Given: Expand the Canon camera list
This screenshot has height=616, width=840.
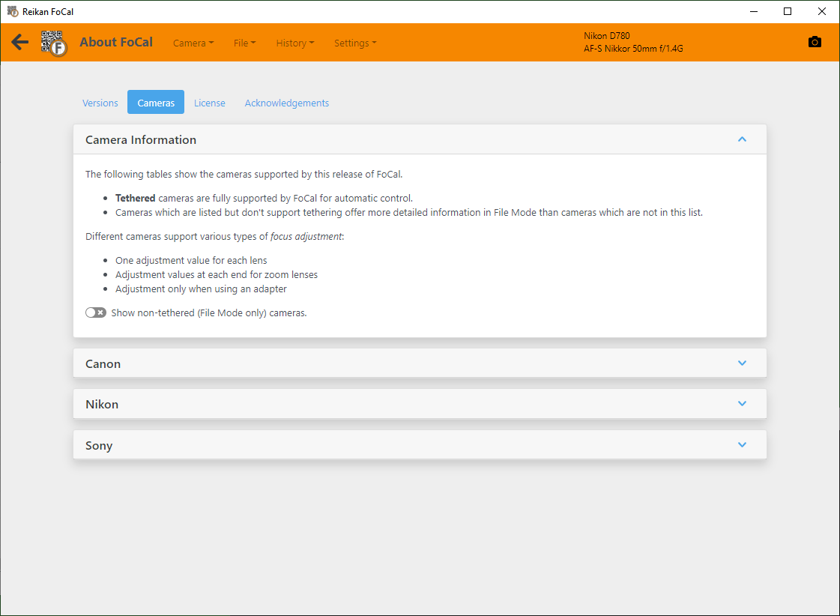Looking at the screenshot, I should [742, 363].
